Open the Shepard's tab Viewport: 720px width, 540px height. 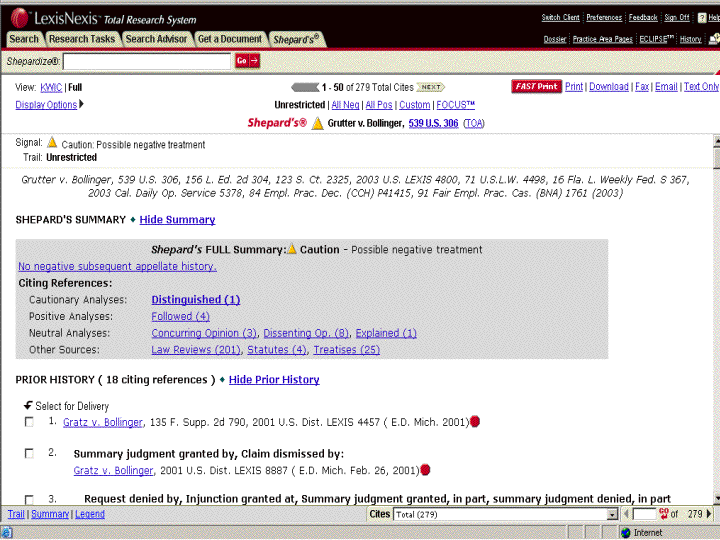click(297, 39)
